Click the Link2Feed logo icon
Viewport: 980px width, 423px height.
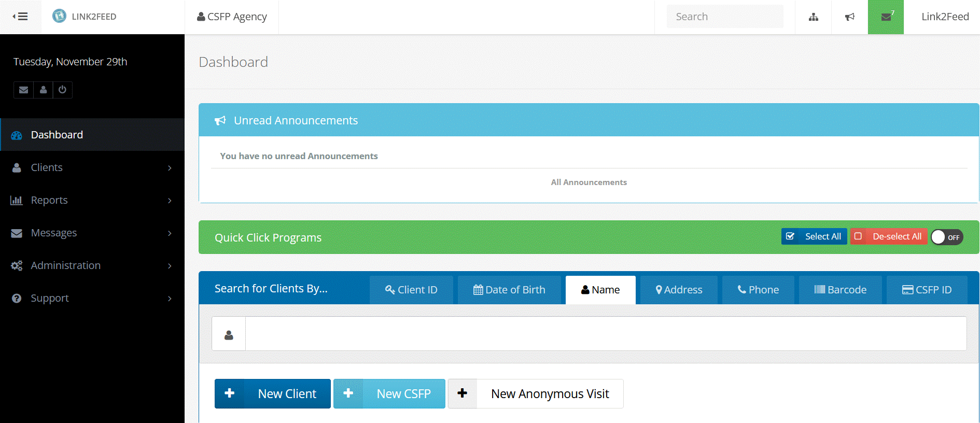[x=59, y=16]
